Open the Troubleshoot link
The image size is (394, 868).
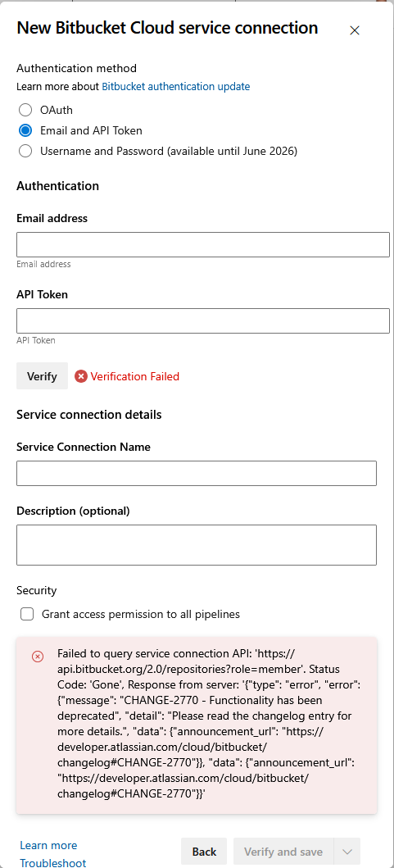click(x=53, y=862)
